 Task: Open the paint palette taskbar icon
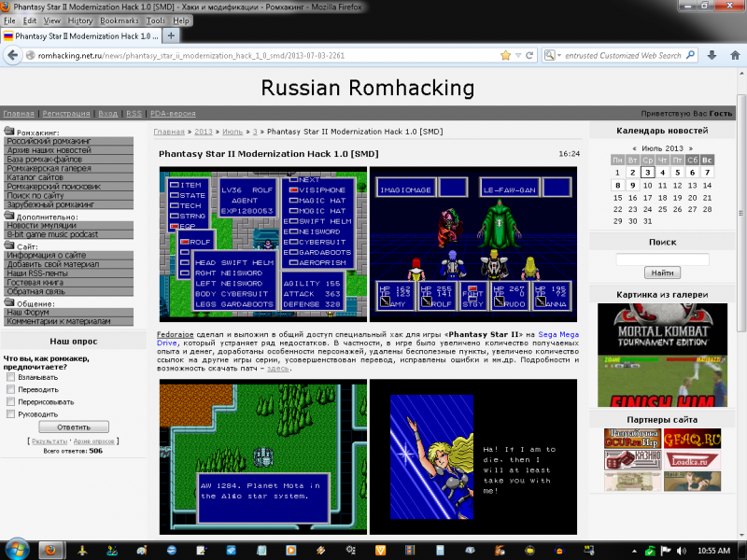141,551
